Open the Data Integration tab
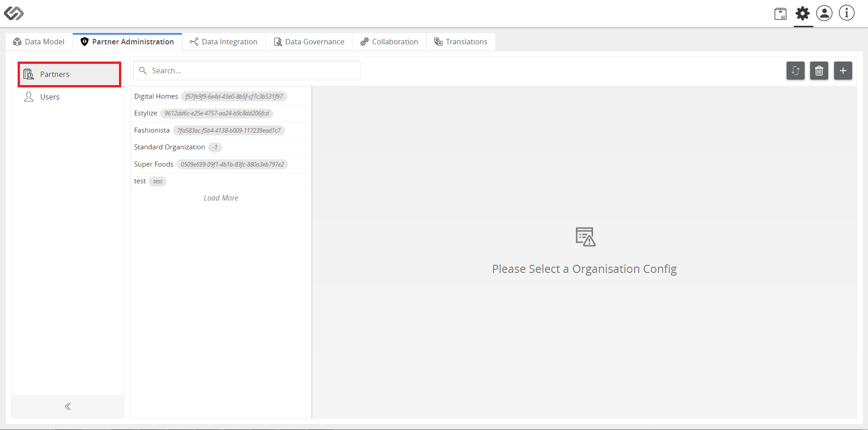 224,42
